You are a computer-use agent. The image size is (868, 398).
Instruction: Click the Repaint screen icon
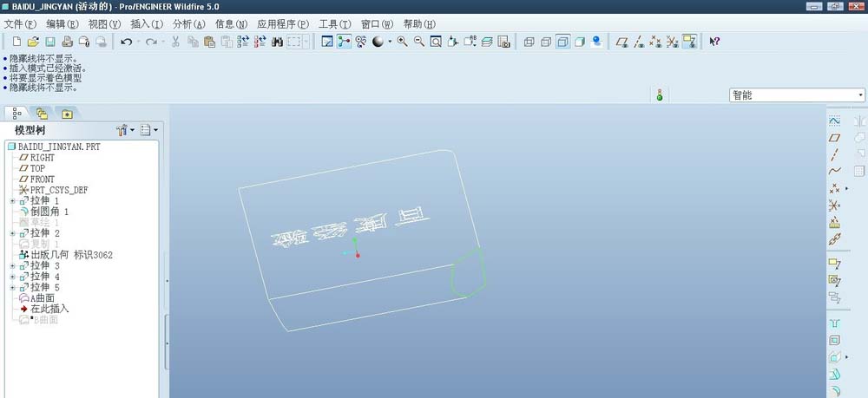click(327, 42)
